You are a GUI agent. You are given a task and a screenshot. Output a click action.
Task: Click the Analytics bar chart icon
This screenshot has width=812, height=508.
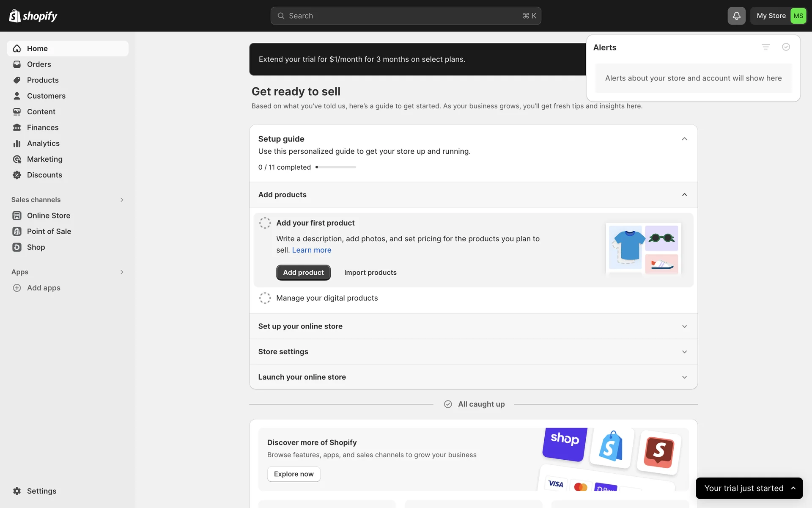click(x=17, y=144)
